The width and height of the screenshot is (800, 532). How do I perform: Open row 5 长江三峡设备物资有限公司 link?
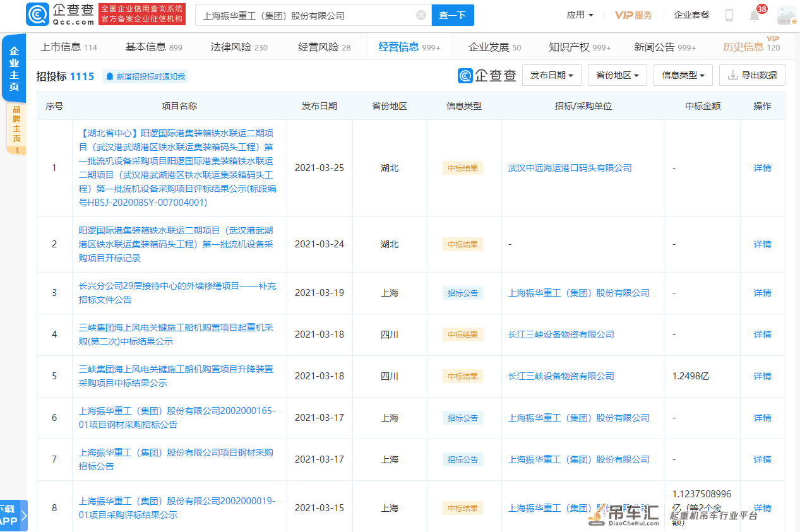[561, 376]
